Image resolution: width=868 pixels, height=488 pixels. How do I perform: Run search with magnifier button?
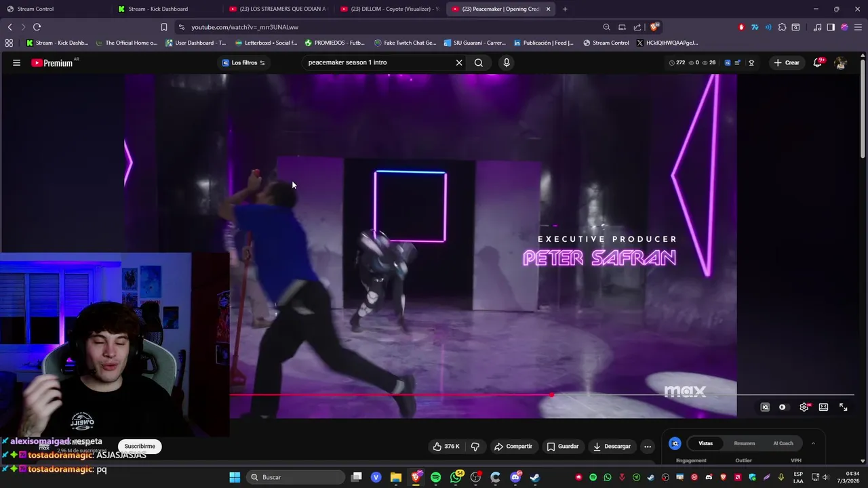[x=479, y=62]
